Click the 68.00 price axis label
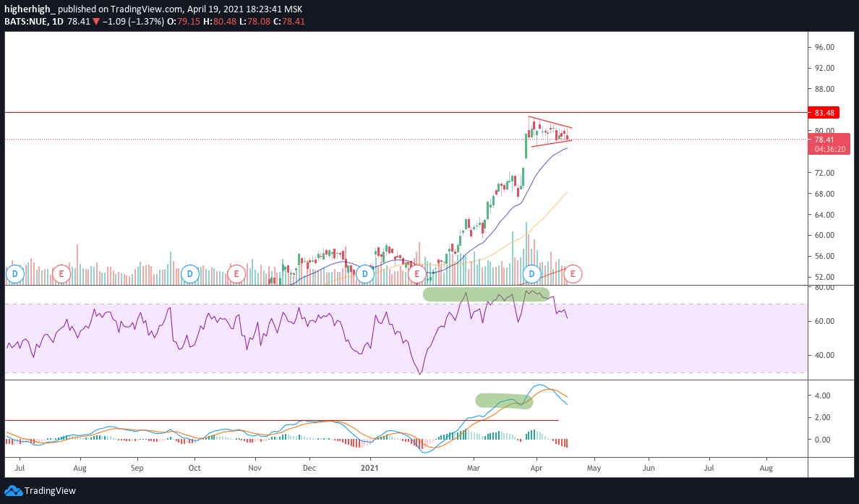 click(x=824, y=193)
